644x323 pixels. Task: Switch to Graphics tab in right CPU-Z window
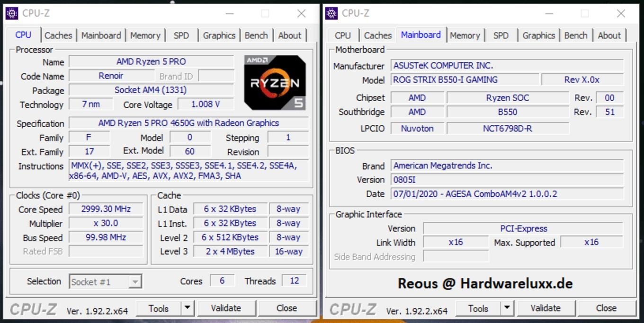coord(538,35)
